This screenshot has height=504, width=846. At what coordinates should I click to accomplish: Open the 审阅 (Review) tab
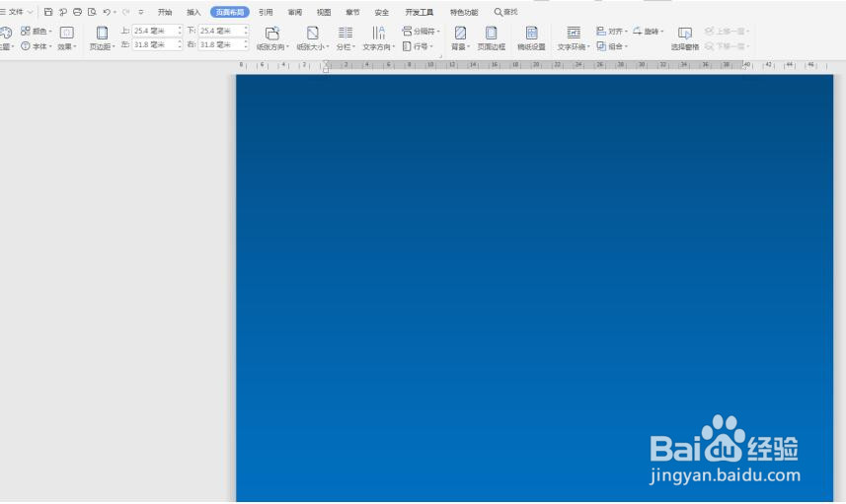294,12
